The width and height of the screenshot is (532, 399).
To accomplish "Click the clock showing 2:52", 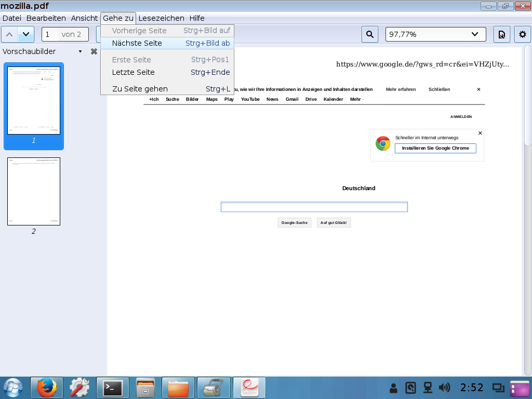I will pos(472,388).
